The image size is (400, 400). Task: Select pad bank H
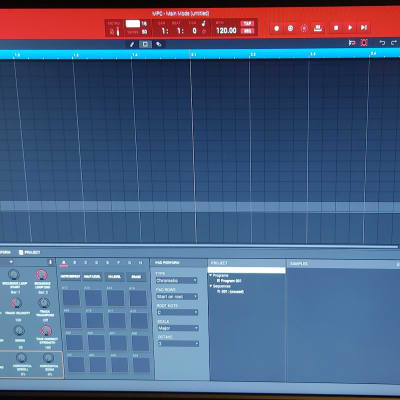(140, 263)
